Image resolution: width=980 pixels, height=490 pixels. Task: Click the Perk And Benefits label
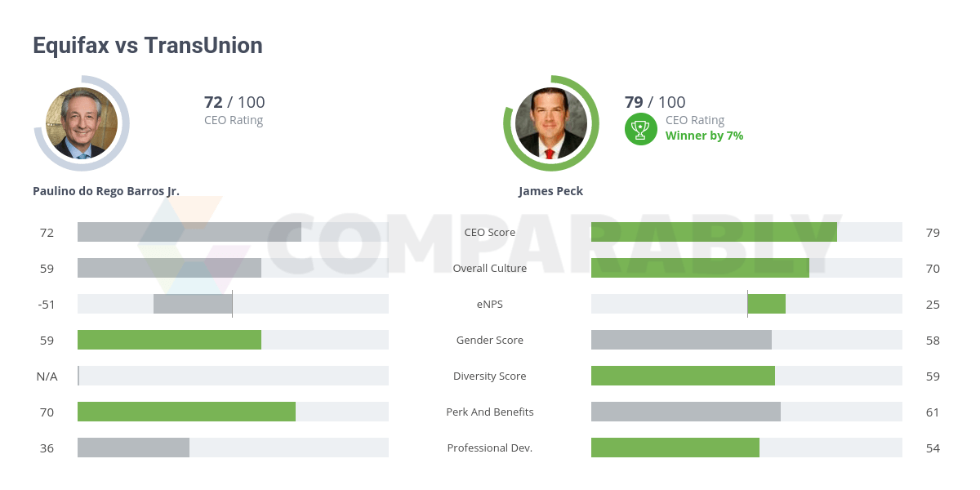point(489,412)
